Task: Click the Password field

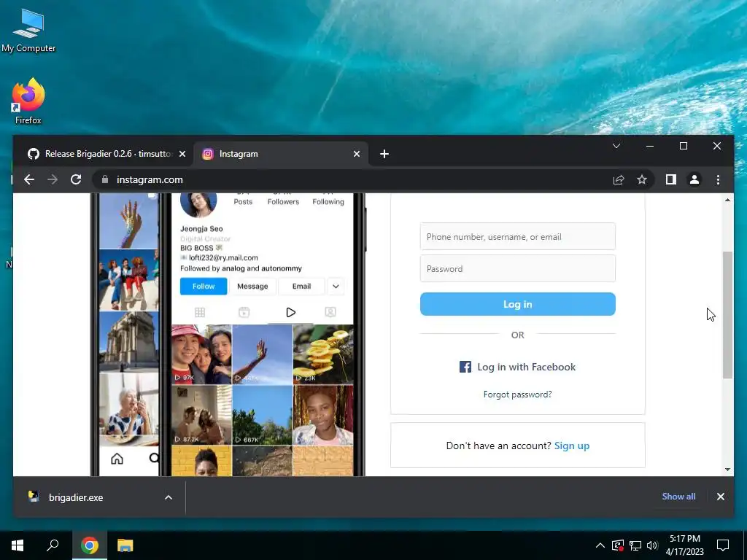Action: click(x=517, y=268)
